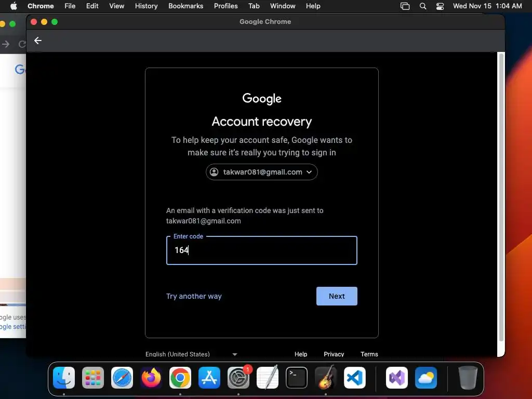Click the date and time in menu bar
Image resolution: width=532 pixels, height=399 pixels.
point(487,6)
